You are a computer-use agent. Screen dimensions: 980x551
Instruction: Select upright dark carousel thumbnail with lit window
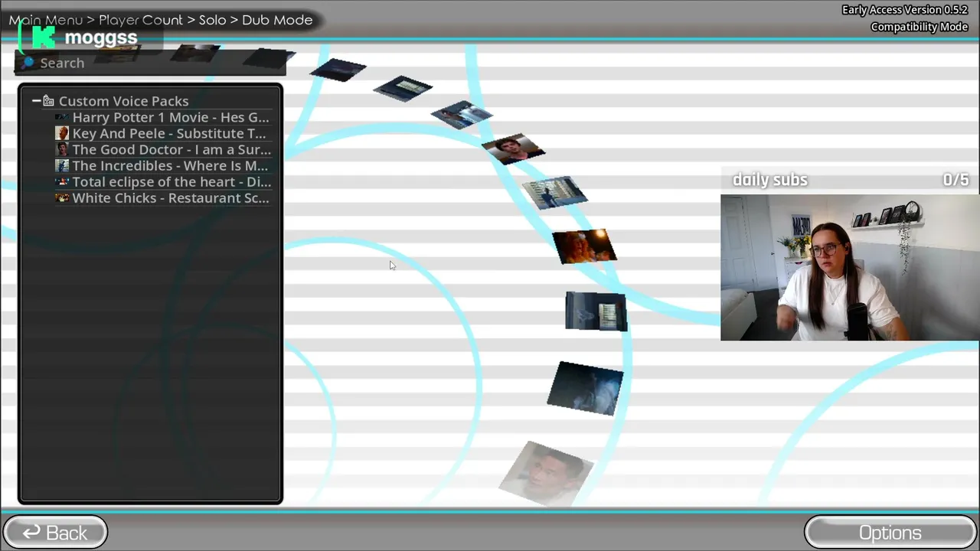click(596, 311)
